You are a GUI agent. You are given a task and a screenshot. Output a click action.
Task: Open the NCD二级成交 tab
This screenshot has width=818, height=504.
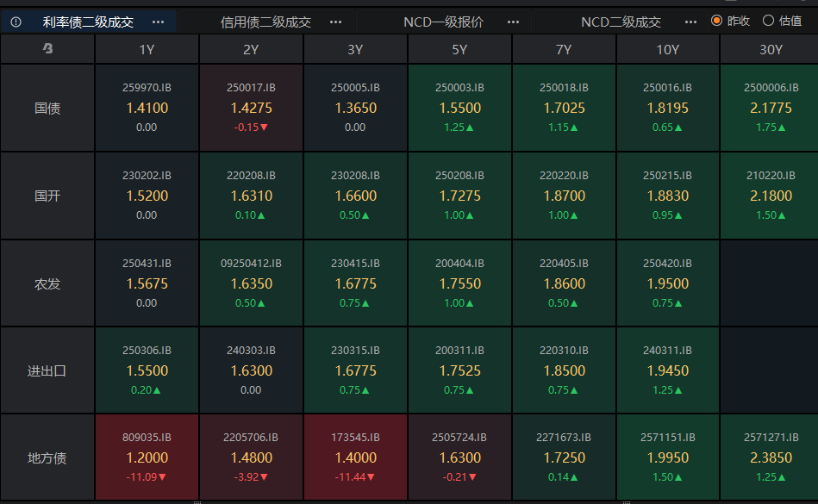(x=621, y=22)
